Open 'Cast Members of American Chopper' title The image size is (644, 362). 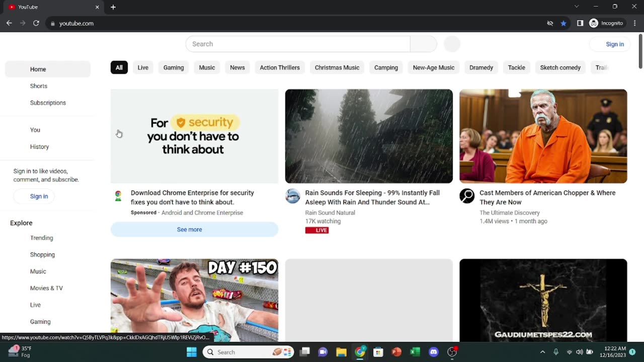(x=547, y=197)
